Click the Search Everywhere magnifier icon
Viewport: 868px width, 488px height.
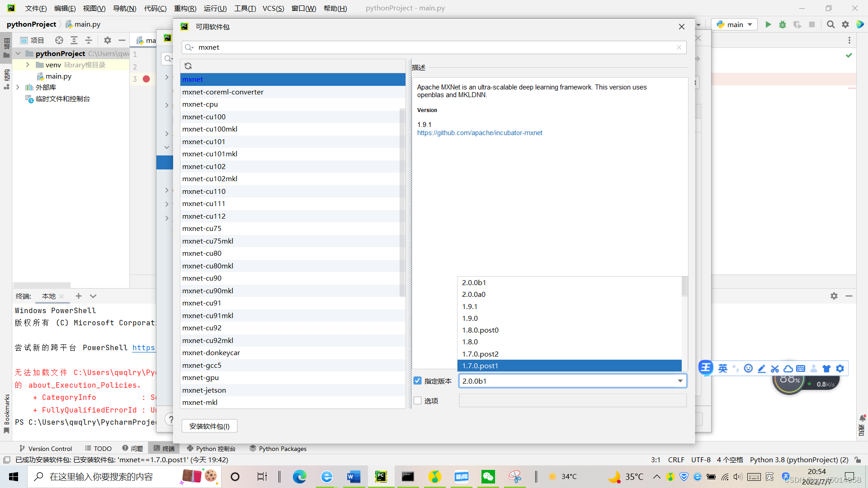tap(830, 24)
